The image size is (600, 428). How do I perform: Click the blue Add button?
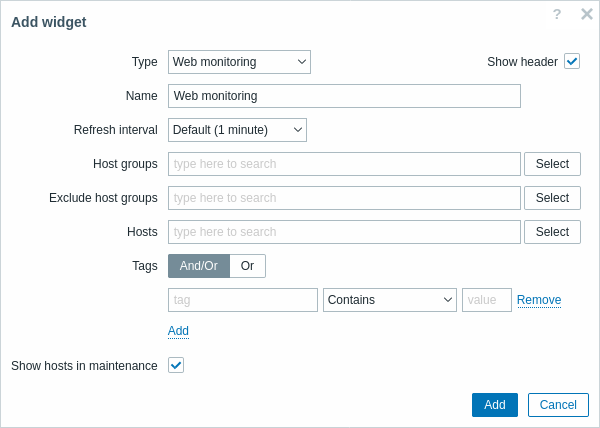coord(495,405)
